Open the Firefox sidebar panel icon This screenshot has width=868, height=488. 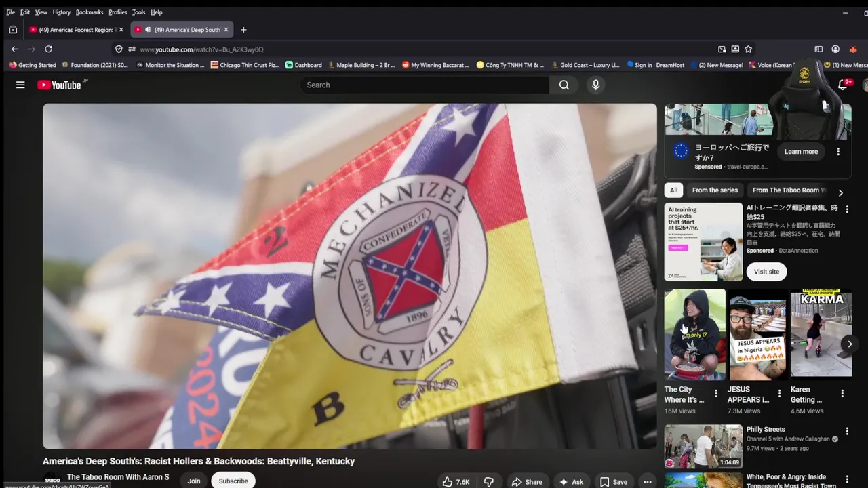click(818, 49)
